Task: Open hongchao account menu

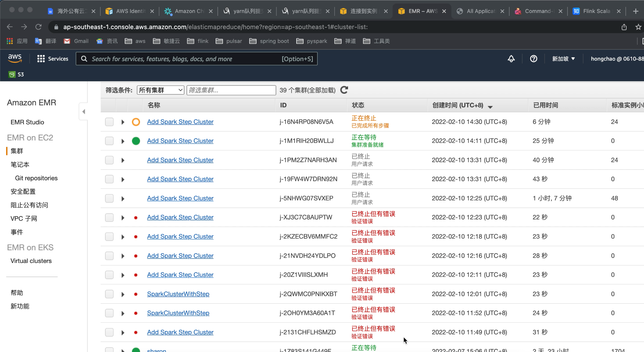Action: pos(617,59)
